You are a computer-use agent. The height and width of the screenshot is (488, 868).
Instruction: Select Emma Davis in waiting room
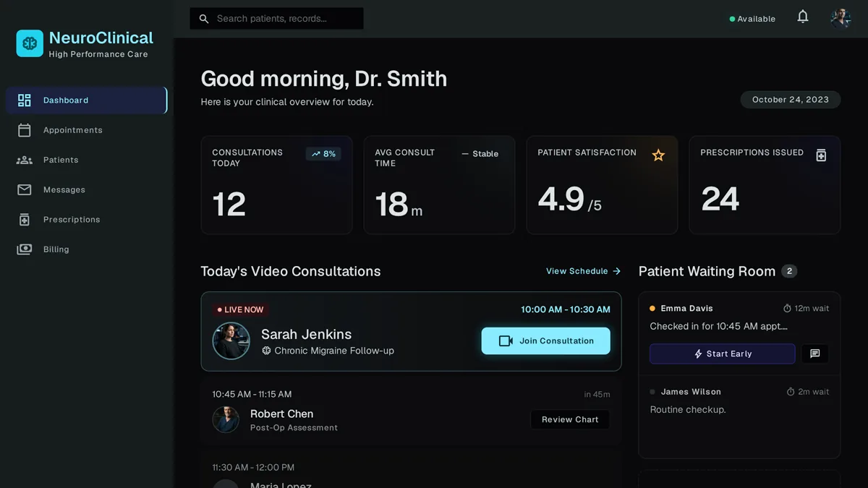pyautogui.click(x=686, y=309)
